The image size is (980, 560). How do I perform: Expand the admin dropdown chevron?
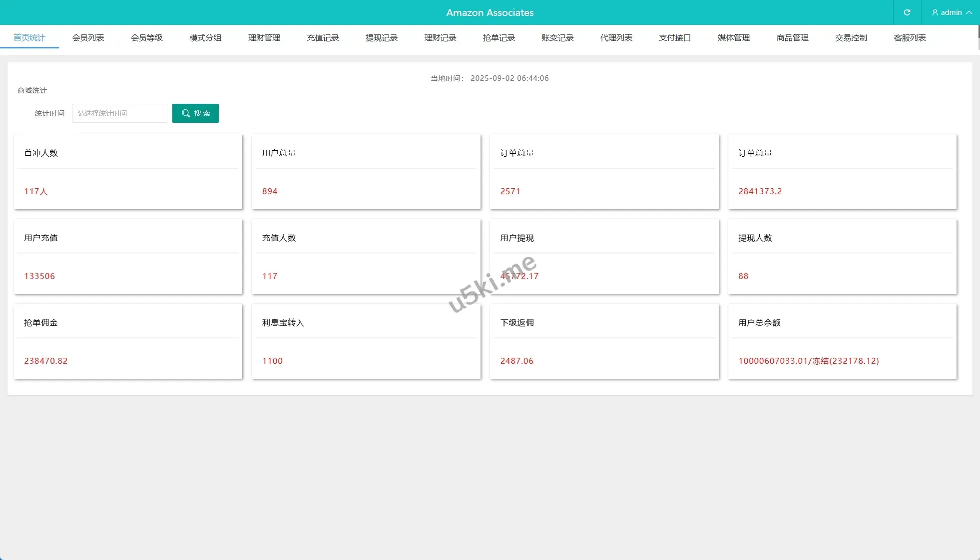(x=969, y=12)
